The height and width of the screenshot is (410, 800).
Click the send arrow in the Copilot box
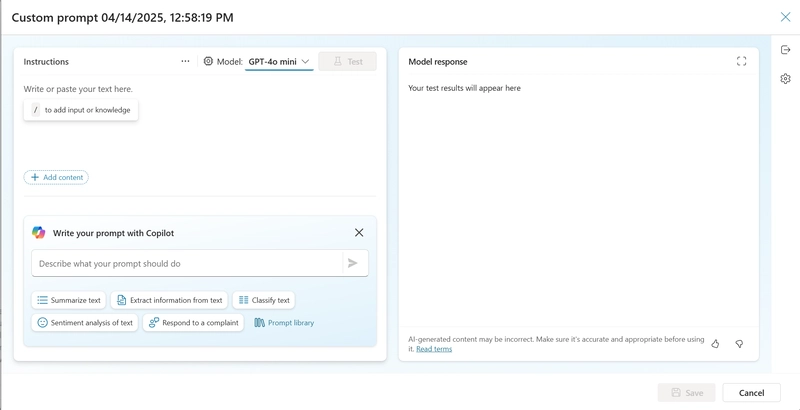click(353, 263)
